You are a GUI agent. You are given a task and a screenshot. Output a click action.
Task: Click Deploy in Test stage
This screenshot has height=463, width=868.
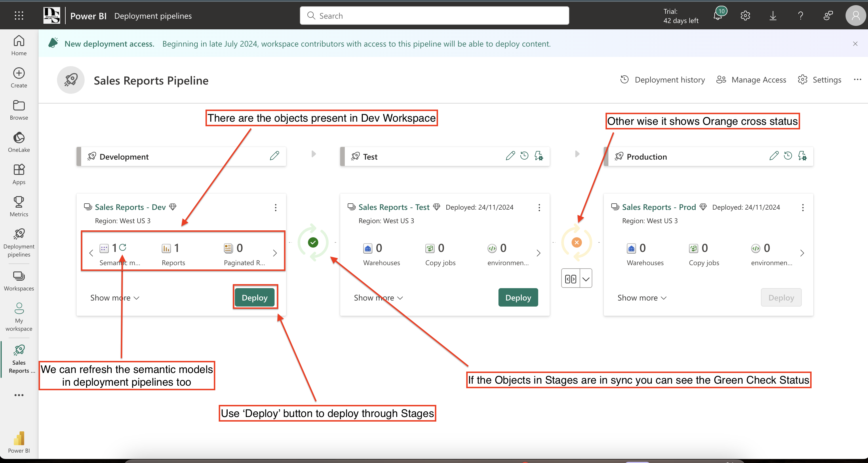(x=518, y=297)
